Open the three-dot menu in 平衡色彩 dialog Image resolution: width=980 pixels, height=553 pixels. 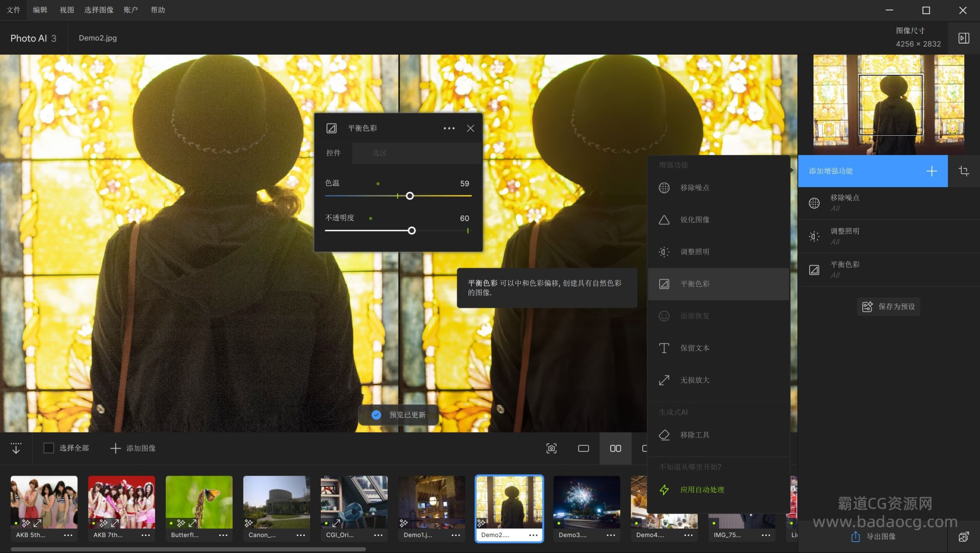pos(449,128)
